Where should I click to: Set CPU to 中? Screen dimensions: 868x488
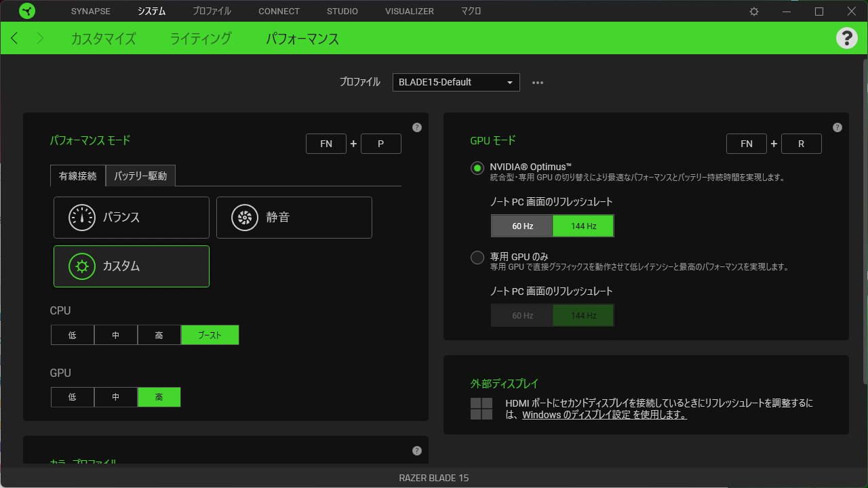point(116,335)
